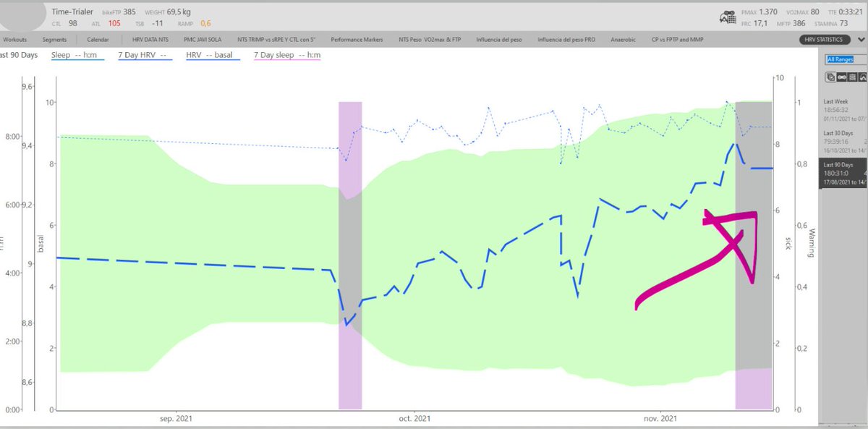Image resolution: width=868 pixels, height=429 pixels.
Task: Click the PMAX 1.370 metric
Action: pyautogui.click(x=759, y=12)
